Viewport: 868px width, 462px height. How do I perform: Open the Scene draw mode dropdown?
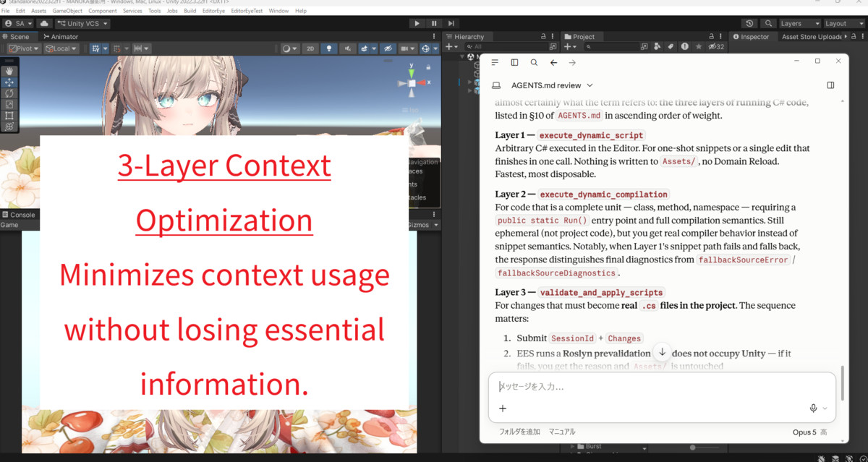coord(290,48)
